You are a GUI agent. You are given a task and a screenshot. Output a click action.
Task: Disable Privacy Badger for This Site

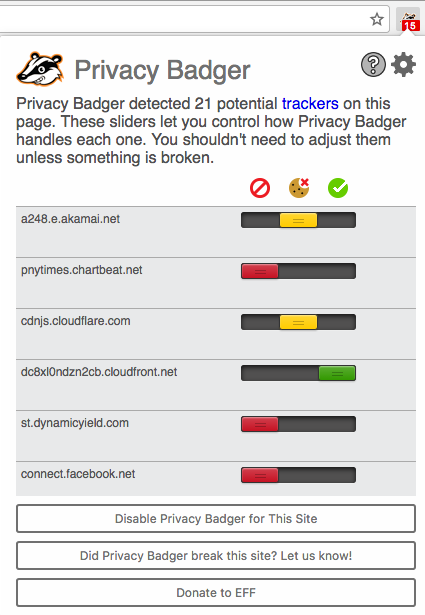[x=216, y=519]
